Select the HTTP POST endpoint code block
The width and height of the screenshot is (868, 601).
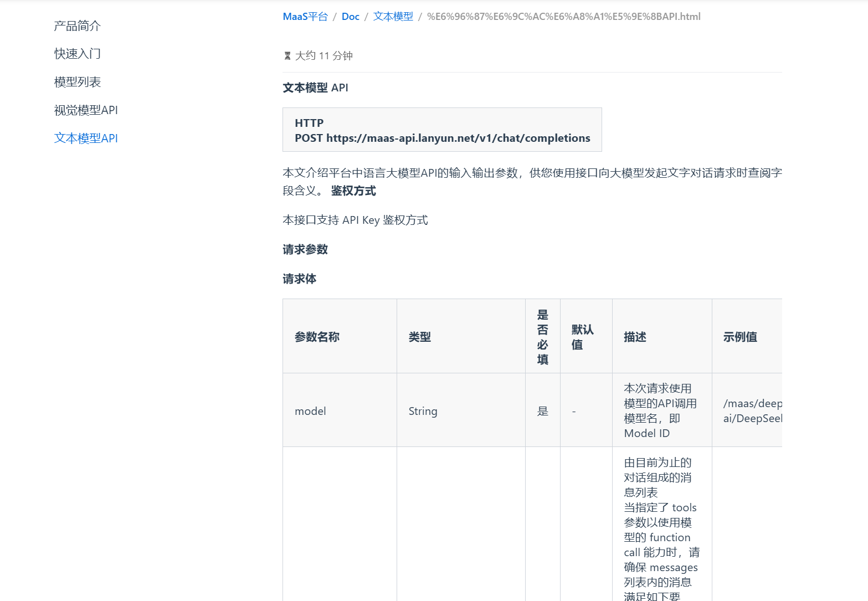click(441, 130)
